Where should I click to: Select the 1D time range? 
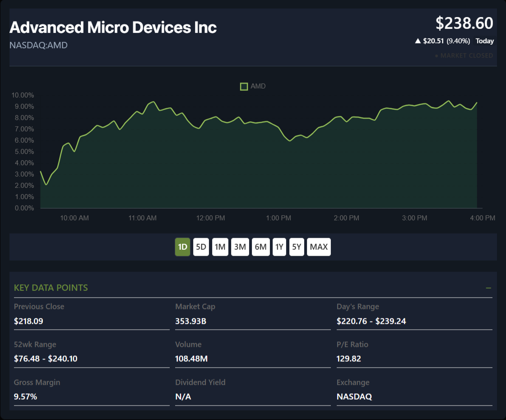[x=182, y=247]
